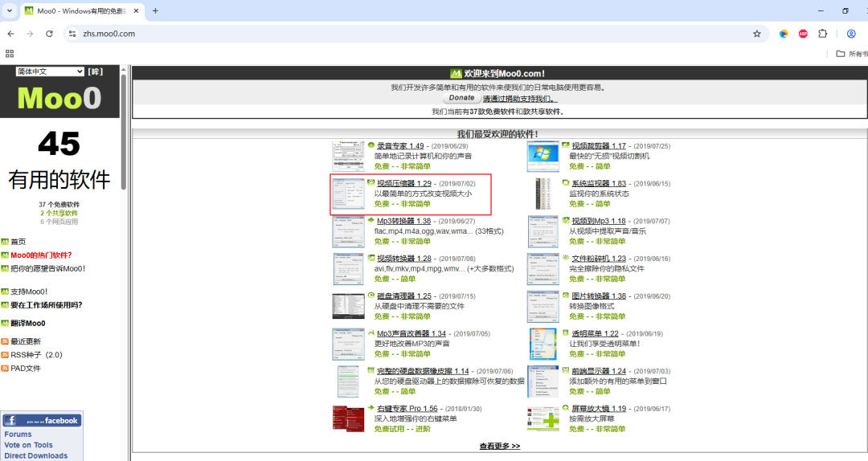Open 把你的愿望告诉Moo0! sidebar link
This screenshot has width=868, height=461.
(x=48, y=268)
